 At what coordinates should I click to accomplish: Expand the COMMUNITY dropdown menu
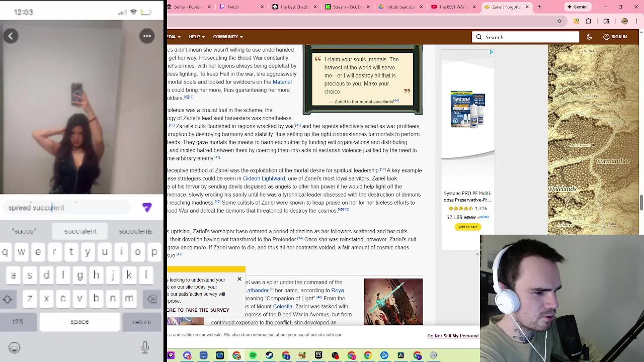pos(228,37)
